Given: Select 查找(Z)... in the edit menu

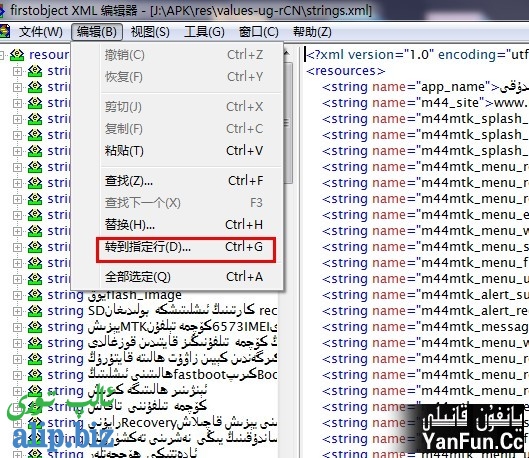Looking at the screenshot, I should coord(184,181).
